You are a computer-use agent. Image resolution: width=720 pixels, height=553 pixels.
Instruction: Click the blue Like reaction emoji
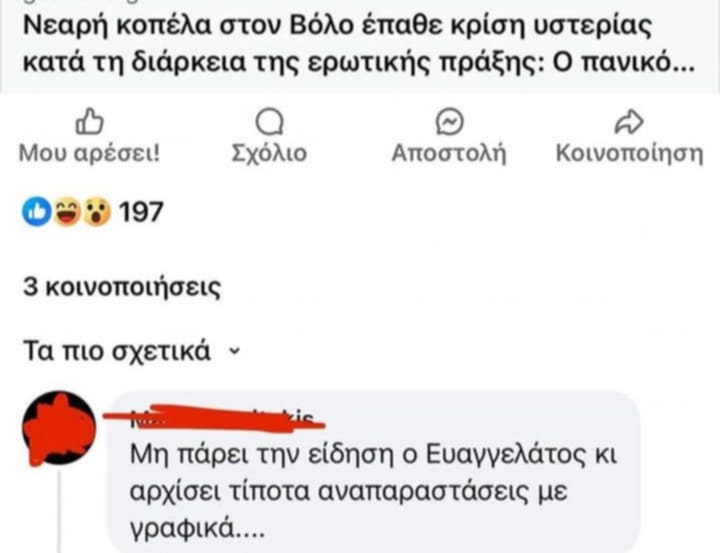point(37,212)
